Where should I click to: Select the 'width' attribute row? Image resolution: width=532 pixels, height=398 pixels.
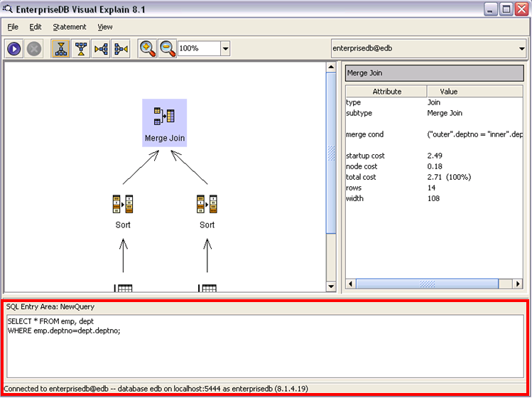(x=434, y=198)
